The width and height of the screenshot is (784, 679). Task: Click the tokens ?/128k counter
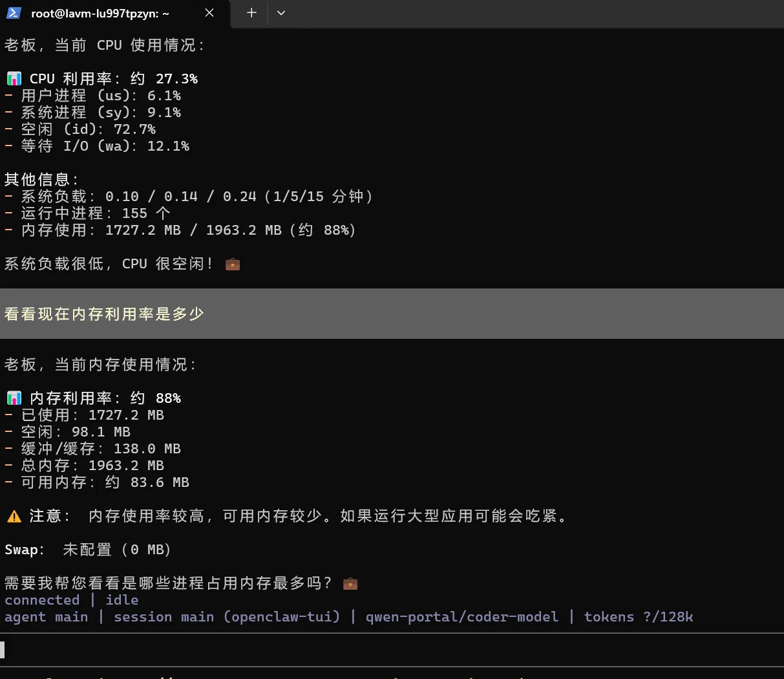639,617
